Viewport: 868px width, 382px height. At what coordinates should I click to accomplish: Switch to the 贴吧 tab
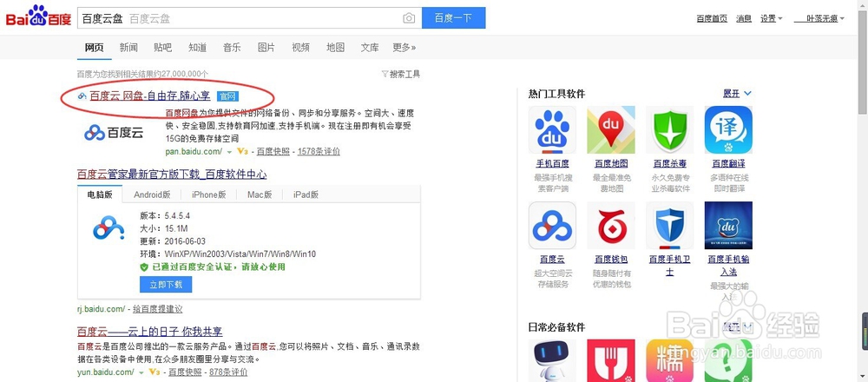point(163,47)
